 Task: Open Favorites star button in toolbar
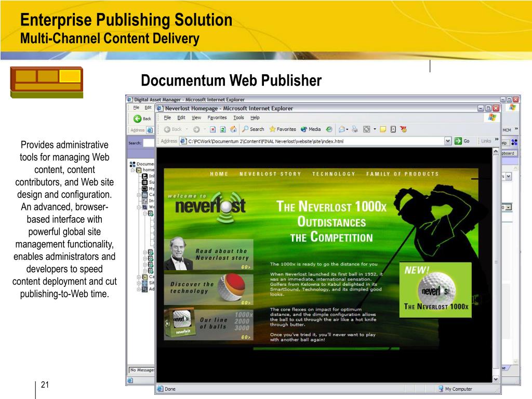(x=283, y=129)
